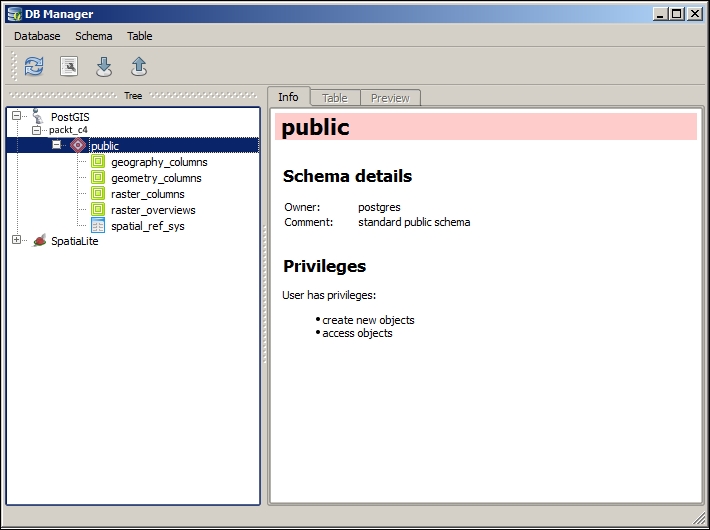The width and height of the screenshot is (710, 530).
Task: Switch to the Preview tab
Action: 390,98
